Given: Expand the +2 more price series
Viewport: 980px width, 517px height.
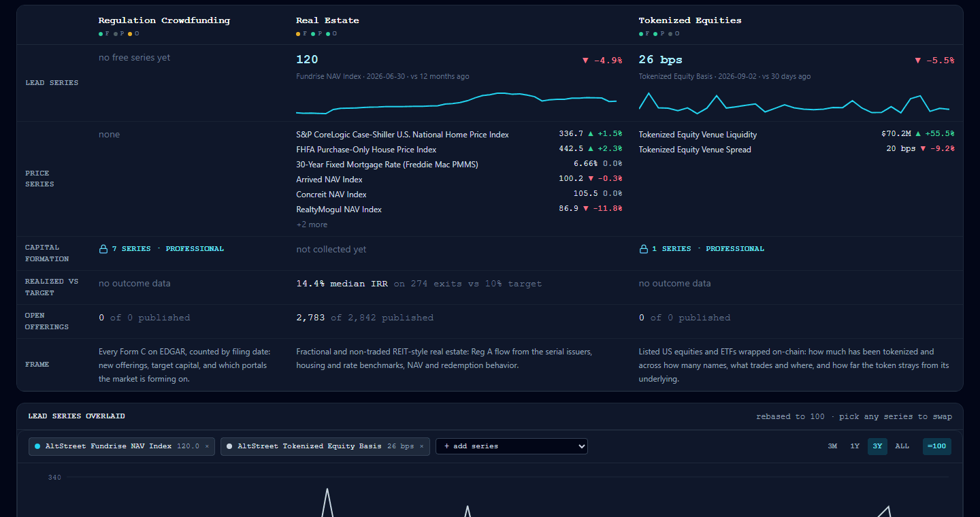Looking at the screenshot, I should pos(312,224).
